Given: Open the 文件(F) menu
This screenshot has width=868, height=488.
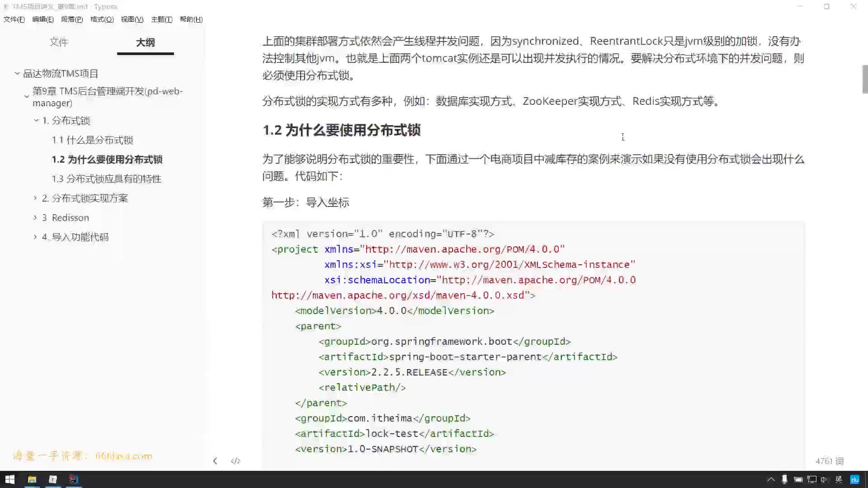Looking at the screenshot, I should (x=14, y=19).
